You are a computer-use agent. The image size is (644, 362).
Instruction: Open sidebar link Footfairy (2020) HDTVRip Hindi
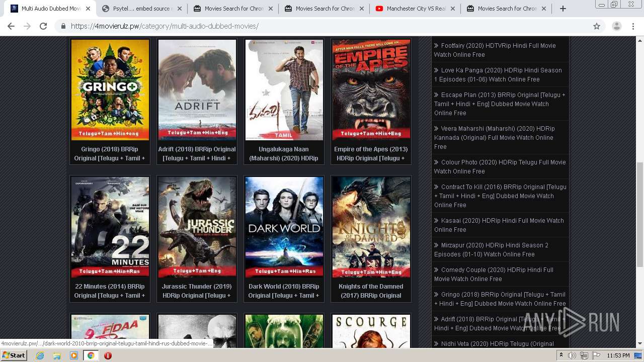(495, 50)
